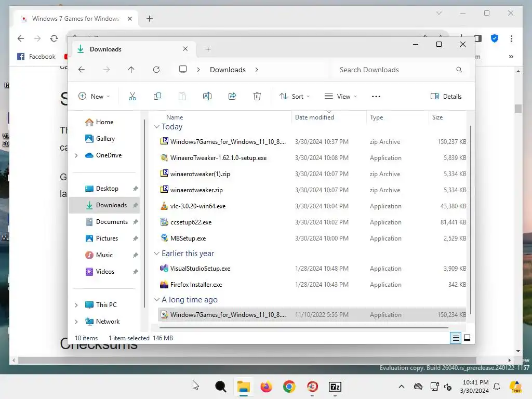Open the New item dropdown
The image size is (532, 399).
(x=94, y=96)
